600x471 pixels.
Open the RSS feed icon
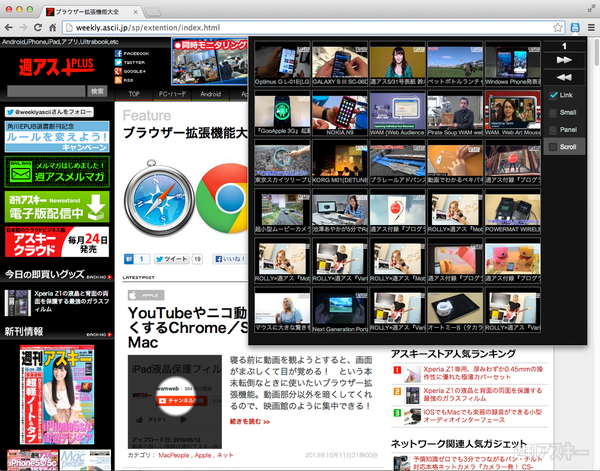coord(118,80)
